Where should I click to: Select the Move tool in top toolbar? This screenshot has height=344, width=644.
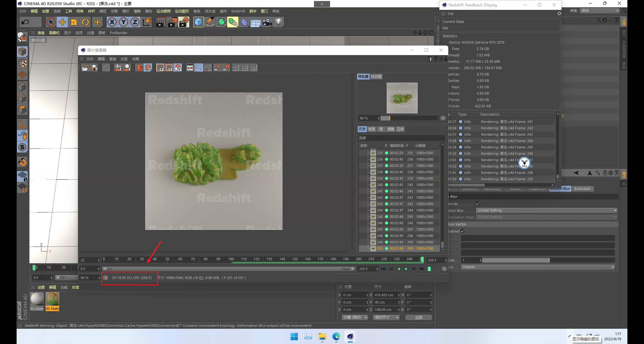click(62, 22)
